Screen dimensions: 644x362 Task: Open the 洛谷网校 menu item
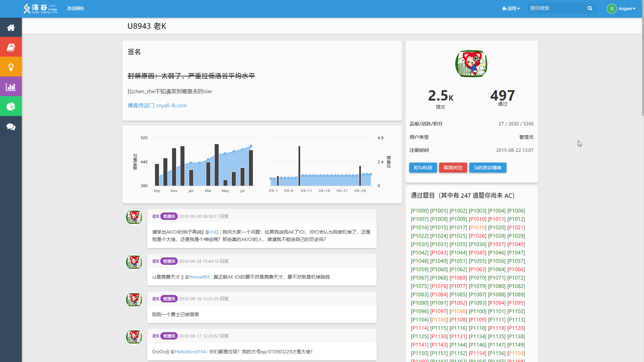click(x=75, y=8)
